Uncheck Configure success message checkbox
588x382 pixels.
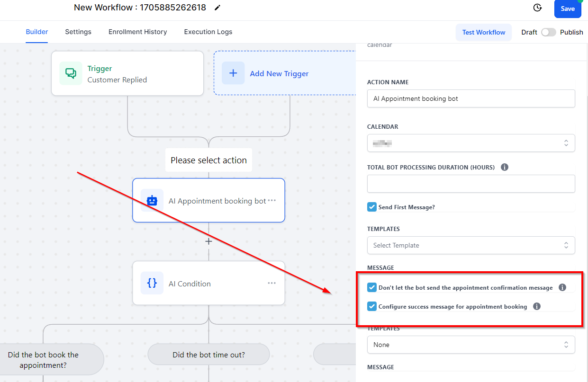pyautogui.click(x=372, y=306)
